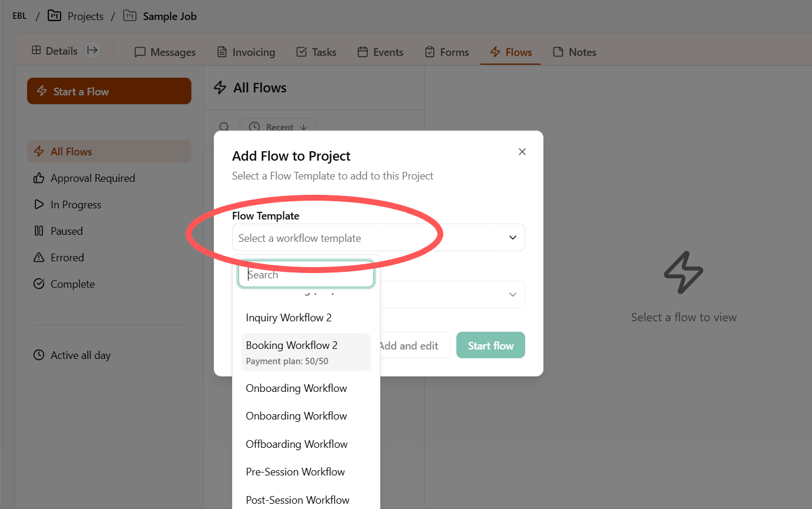Switch to the Details tab

coord(54,51)
